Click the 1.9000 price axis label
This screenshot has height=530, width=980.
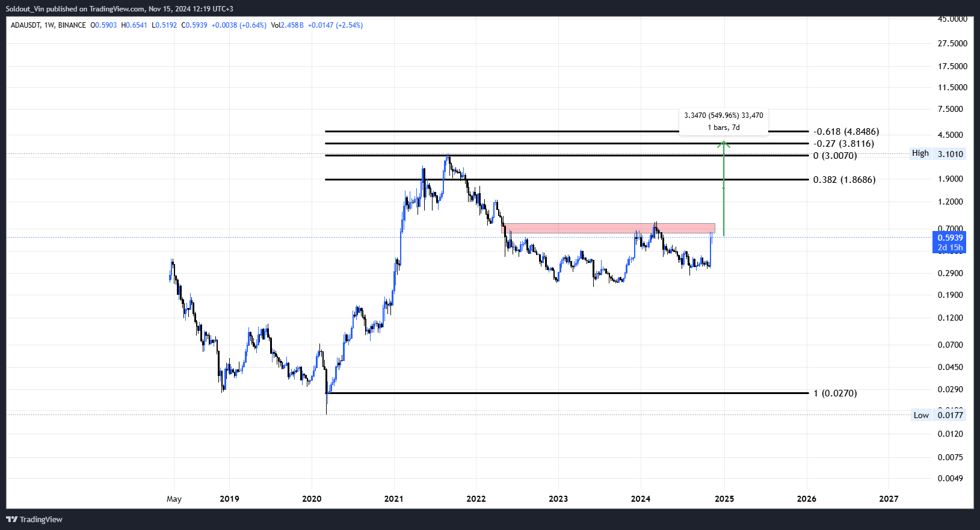click(951, 179)
